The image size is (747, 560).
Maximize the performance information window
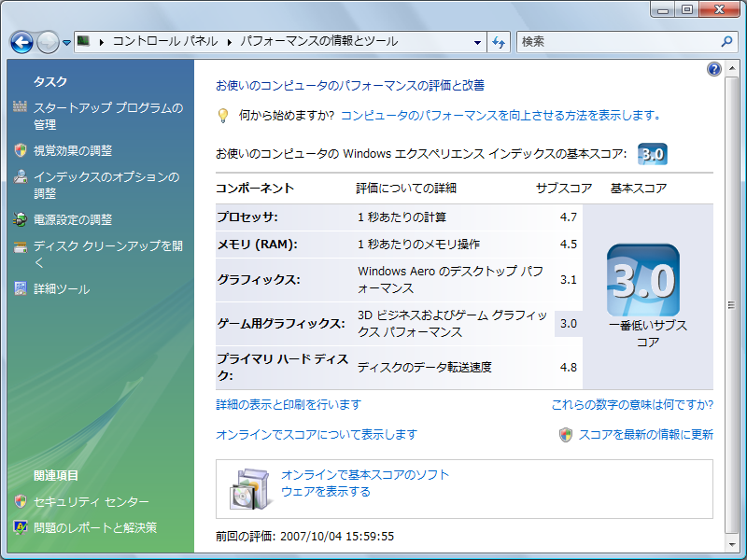[687, 9]
